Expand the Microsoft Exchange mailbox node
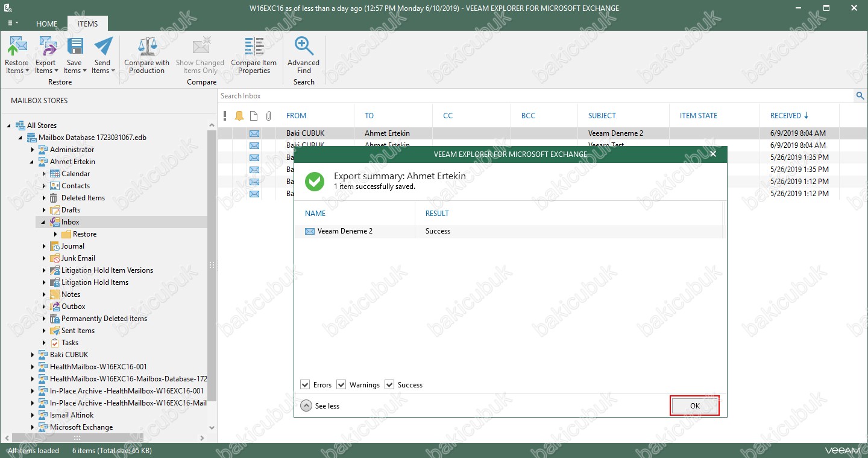The height and width of the screenshot is (458, 868). click(32, 427)
